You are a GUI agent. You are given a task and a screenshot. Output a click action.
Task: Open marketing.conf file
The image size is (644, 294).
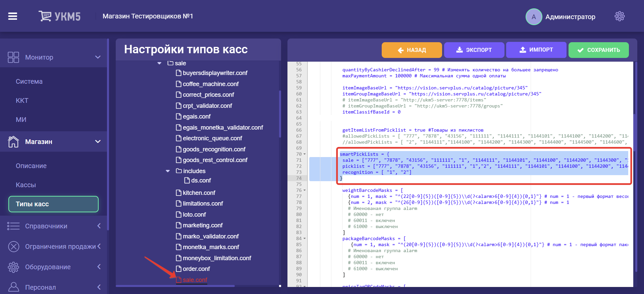tap(203, 225)
